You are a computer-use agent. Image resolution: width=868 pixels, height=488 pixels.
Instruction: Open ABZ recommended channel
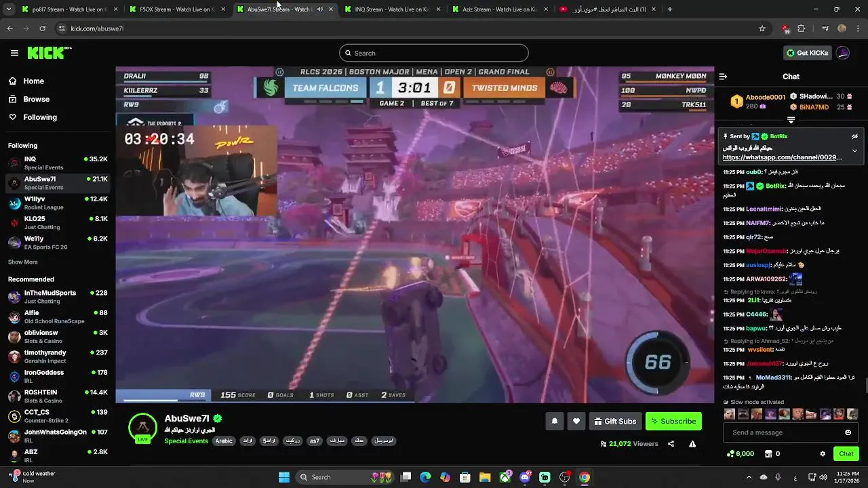pos(58,455)
